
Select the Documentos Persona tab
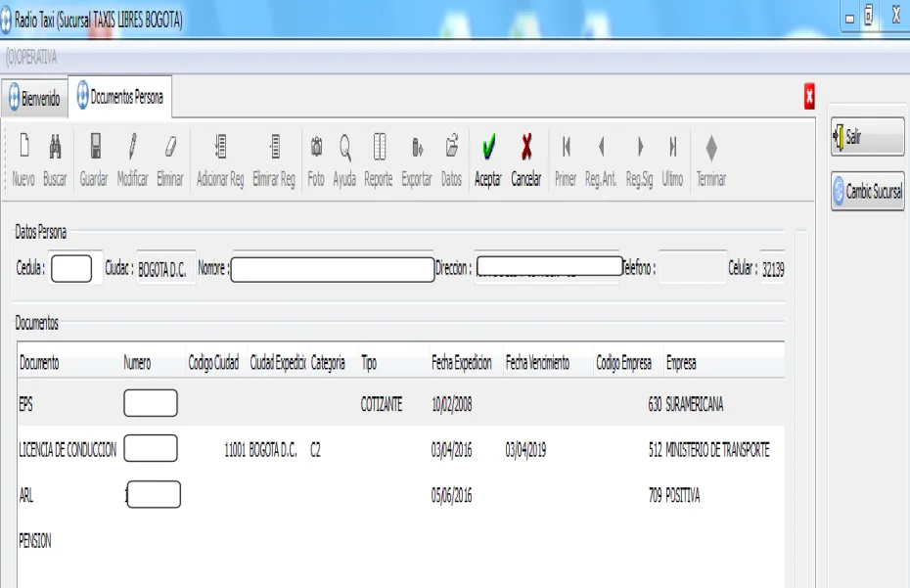point(120,96)
